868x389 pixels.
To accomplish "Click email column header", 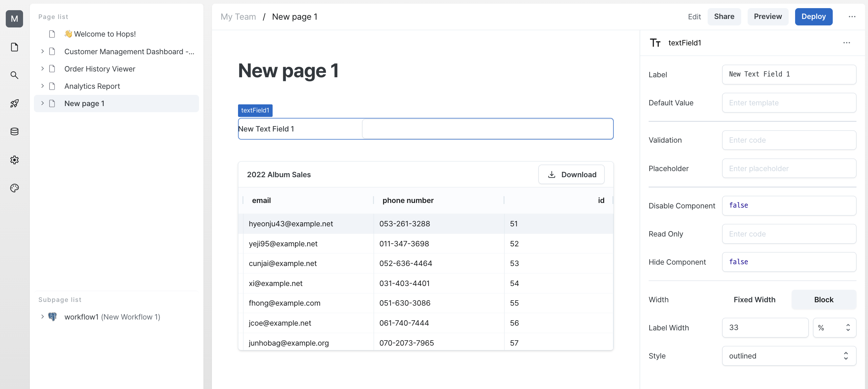I will (308, 200).
